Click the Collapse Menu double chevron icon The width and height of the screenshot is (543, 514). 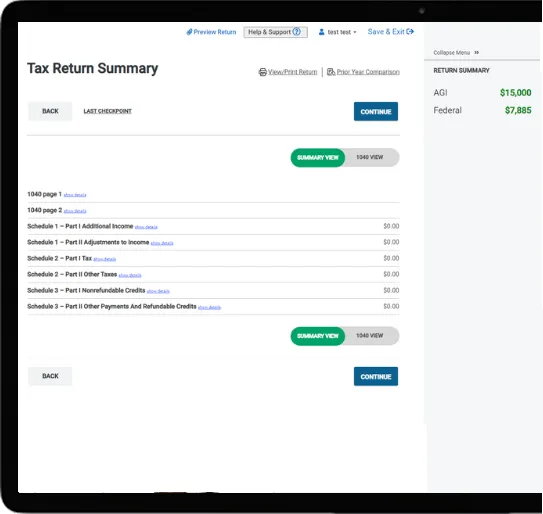(477, 53)
